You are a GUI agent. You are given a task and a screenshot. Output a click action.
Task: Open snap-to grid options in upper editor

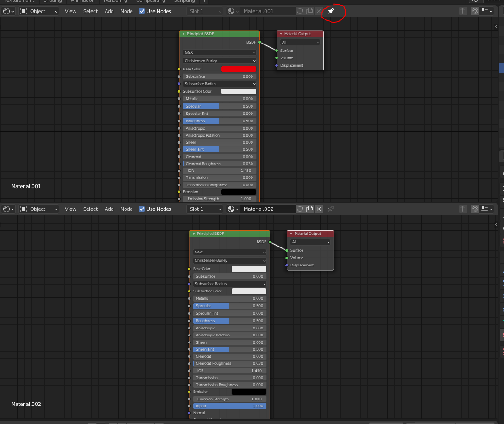(487, 11)
